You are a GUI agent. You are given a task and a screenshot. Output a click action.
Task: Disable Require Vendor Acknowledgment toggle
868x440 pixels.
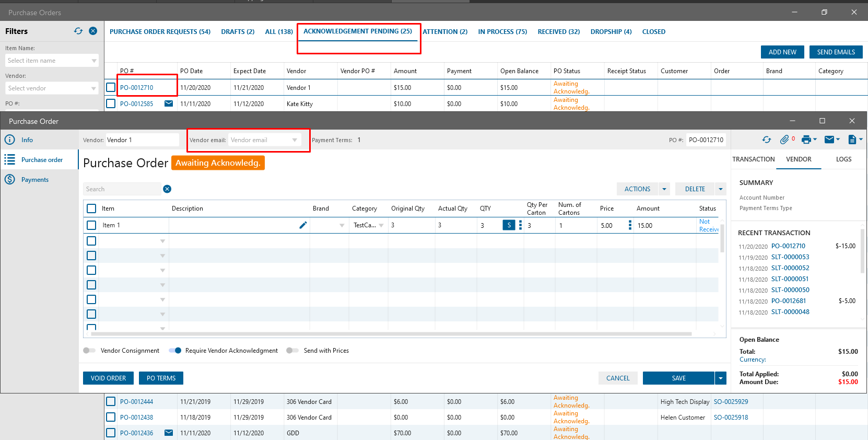click(175, 351)
